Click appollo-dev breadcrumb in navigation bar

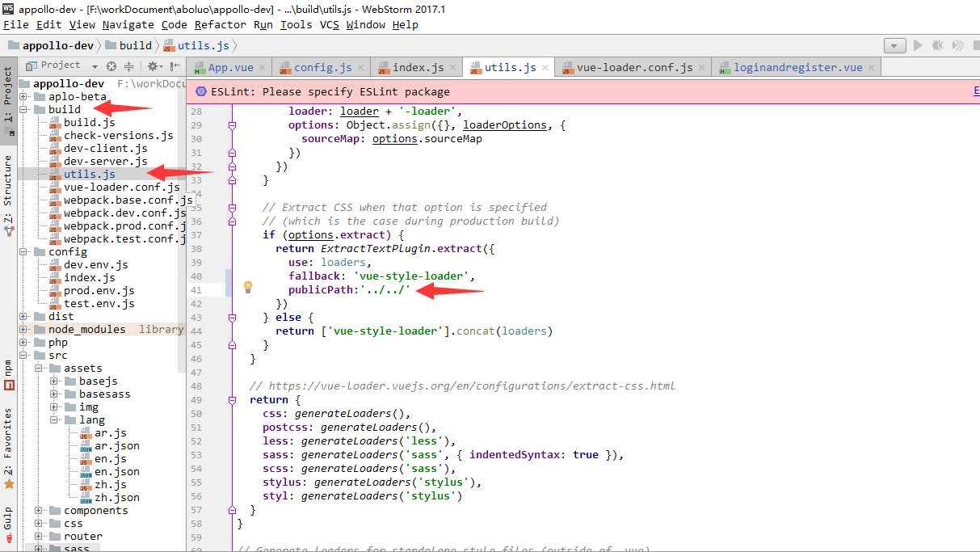tap(52, 46)
